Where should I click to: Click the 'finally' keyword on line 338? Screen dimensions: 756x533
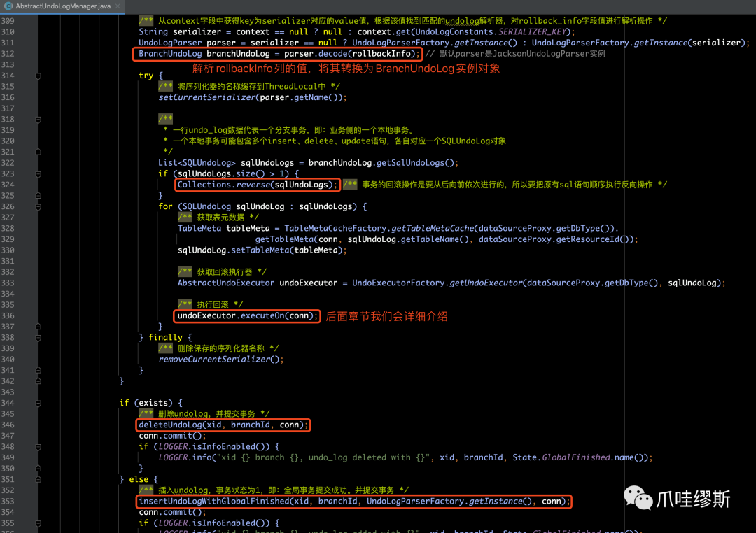click(165, 337)
